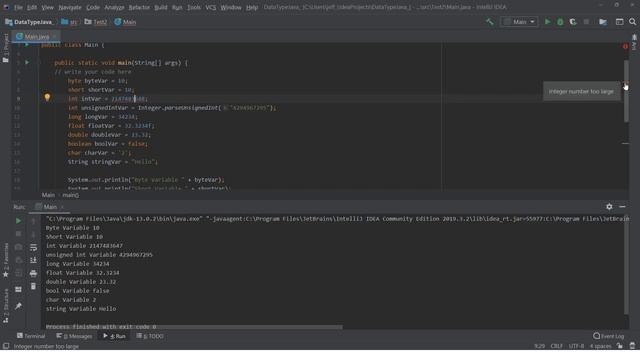Open the Refactor menu
Viewport: 640px width, 360px height.
click(139, 7)
